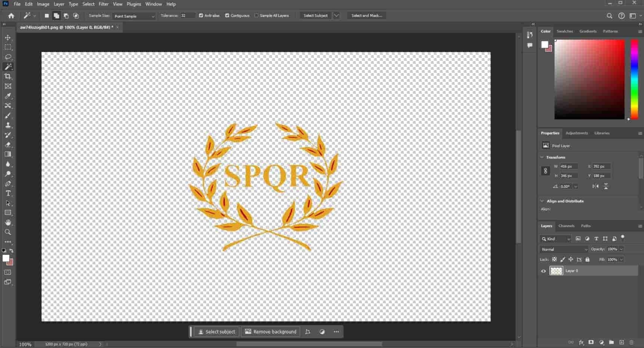Screen dimensions: 644x348
Task: Hide Layer 0 using eye icon
Action: point(543,271)
